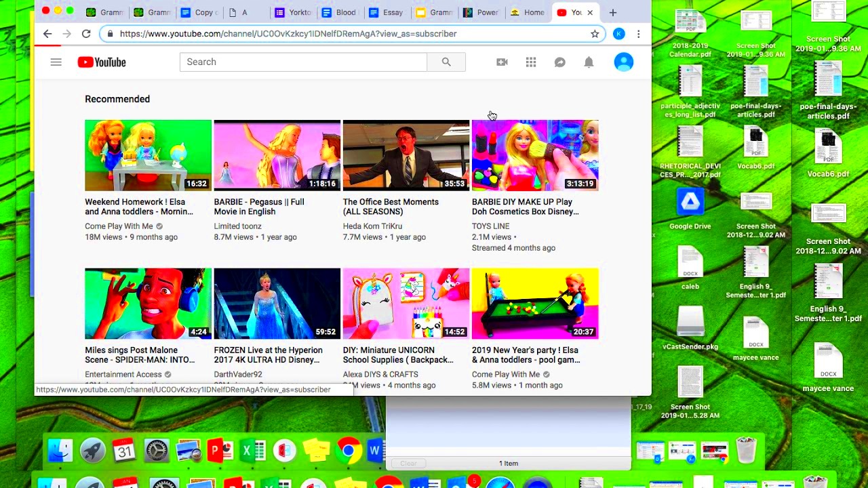Open the Entertainment Access channel link
The width and height of the screenshot is (868, 488).
(x=123, y=374)
